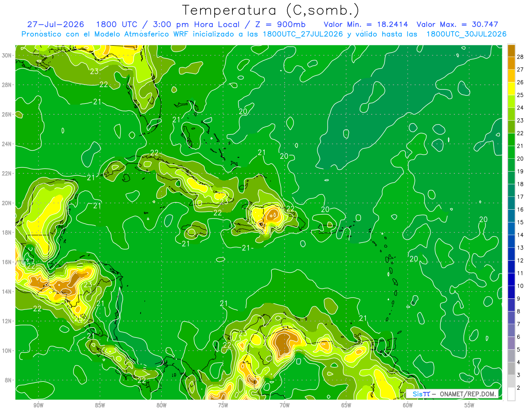532x411 pixels.
Task: Click the 8N latitude axis label
Action: click(9, 380)
